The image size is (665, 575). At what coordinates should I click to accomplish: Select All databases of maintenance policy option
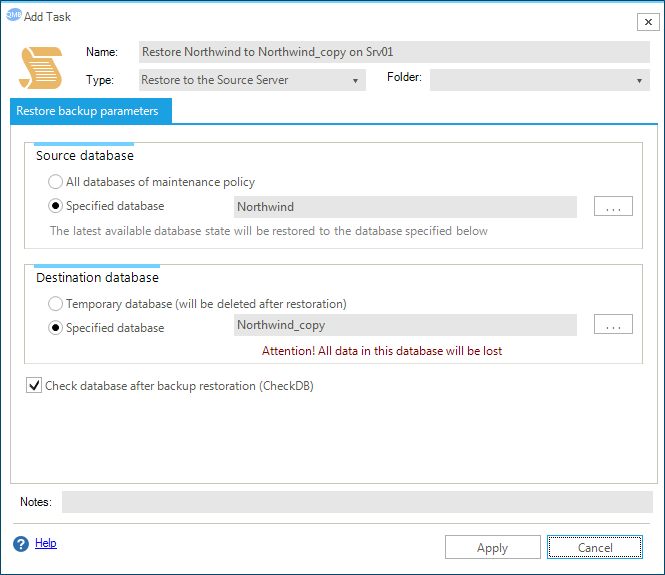tap(56, 182)
